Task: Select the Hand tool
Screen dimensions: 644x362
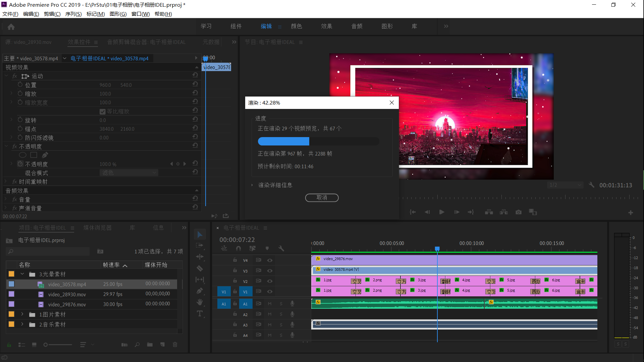Action: point(200,302)
